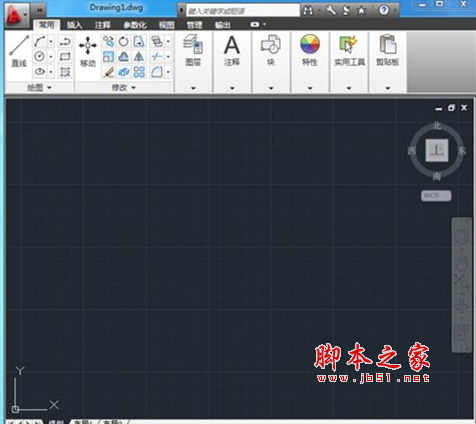Screen dimensions: 476x424
Task: Select the Mirror triangle tool in modify panel
Action: [x=139, y=57]
